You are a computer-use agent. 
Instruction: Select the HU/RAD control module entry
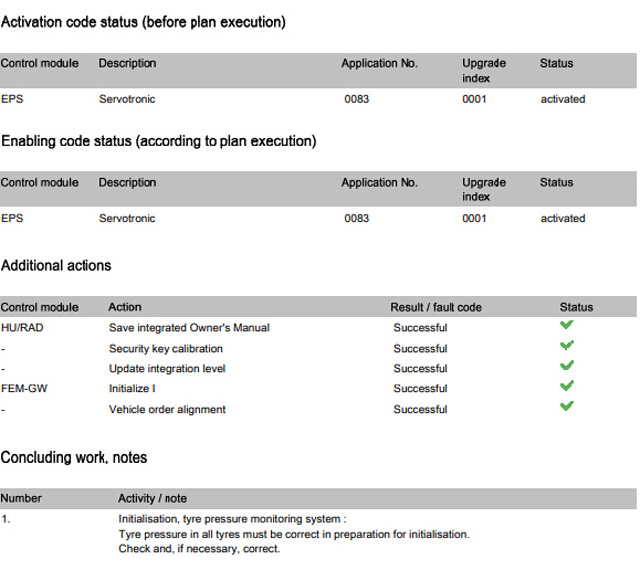point(21,328)
